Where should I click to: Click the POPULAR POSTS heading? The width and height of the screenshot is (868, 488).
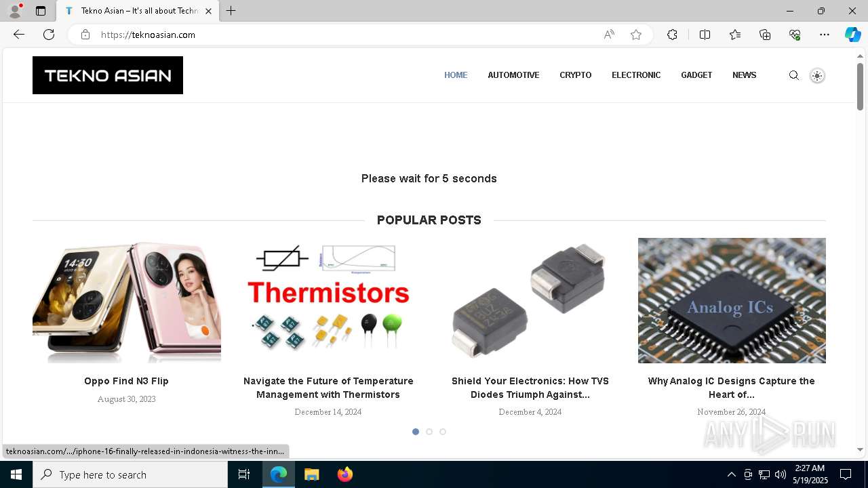(x=429, y=220)
